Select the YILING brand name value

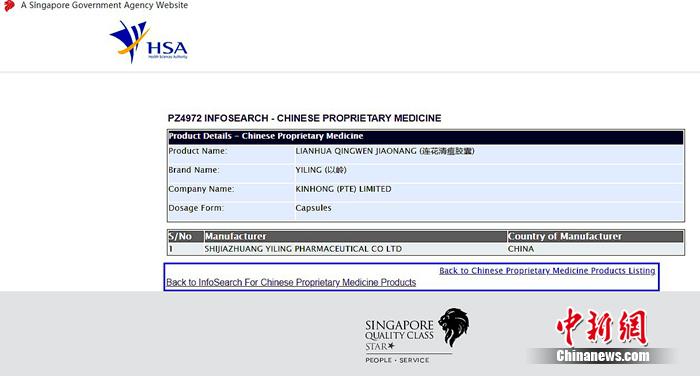point(321,170)
